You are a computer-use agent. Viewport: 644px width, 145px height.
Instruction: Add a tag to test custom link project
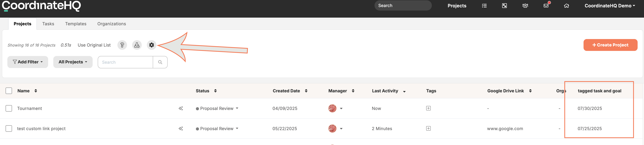pos(428,129)
